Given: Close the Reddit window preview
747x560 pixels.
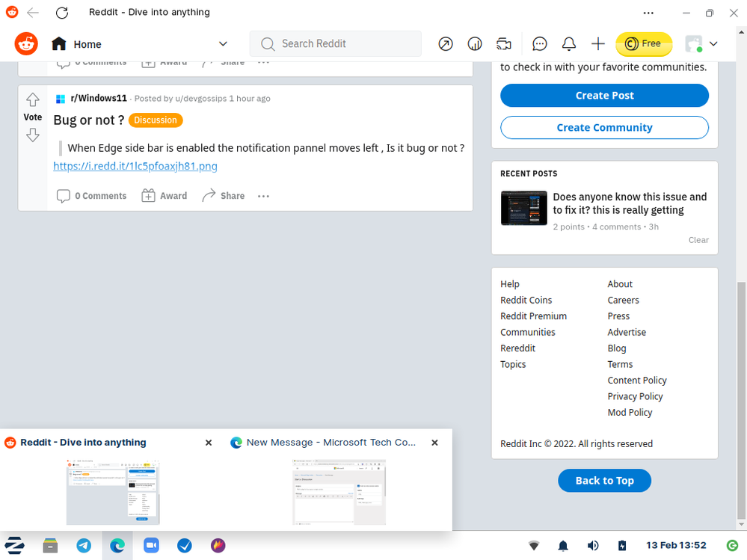Looking at the screenshot, I should coord(208,443).
